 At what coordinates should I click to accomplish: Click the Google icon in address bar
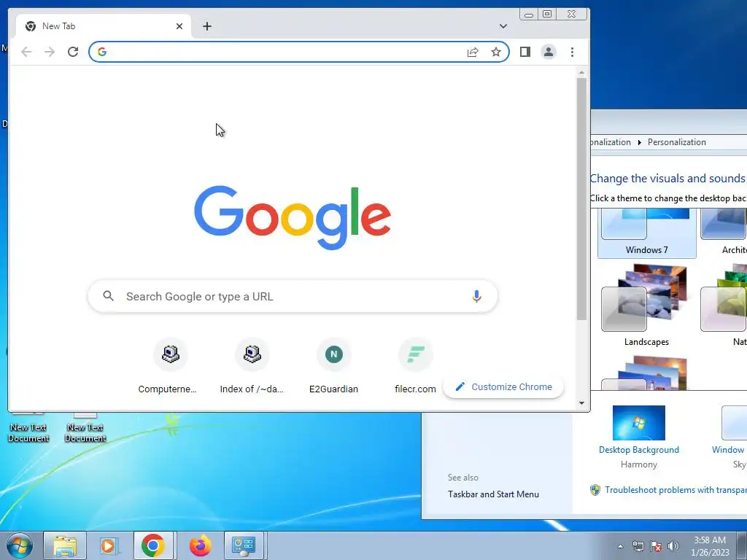coord(102,52)
